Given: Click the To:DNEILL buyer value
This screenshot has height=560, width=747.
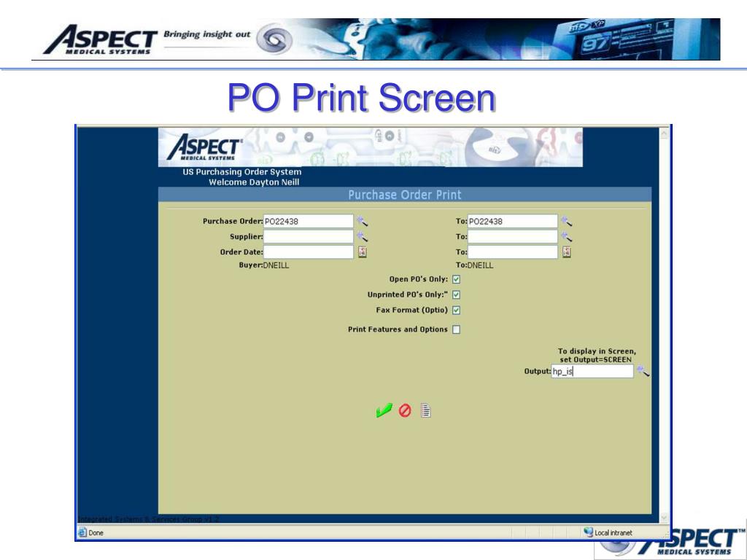Looking at the screenshot, I should [x=474, y=265].
